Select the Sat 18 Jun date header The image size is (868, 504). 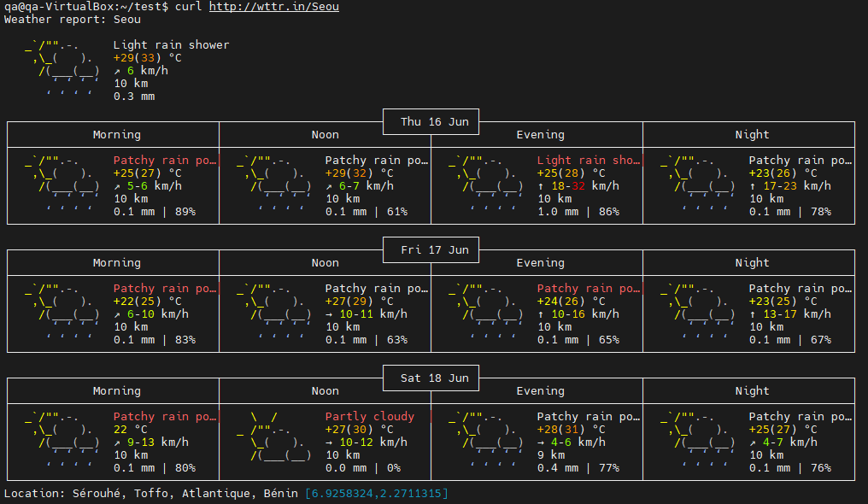pos(435,378)
